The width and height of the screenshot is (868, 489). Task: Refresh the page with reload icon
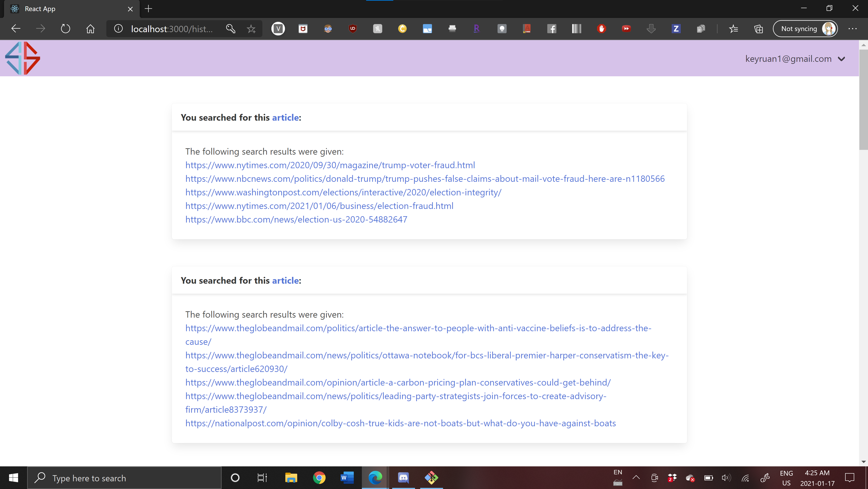tap(65, 29)
